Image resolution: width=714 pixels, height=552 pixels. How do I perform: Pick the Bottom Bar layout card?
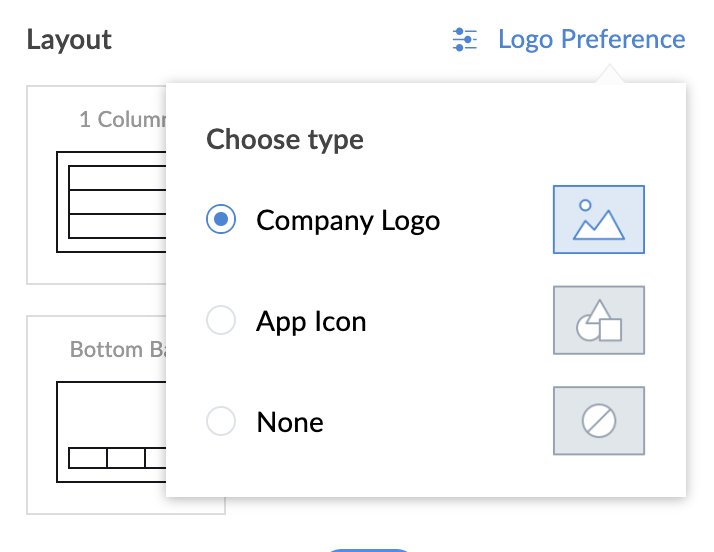[x=96, y=415]
